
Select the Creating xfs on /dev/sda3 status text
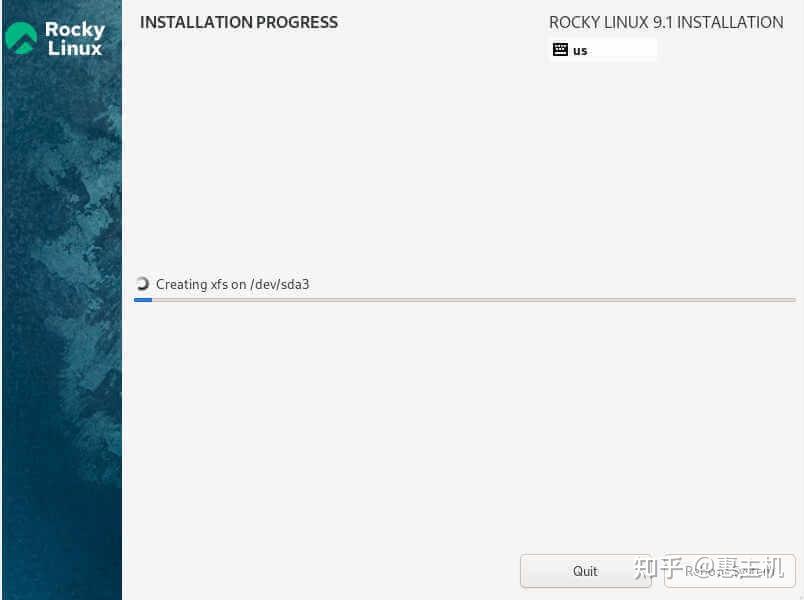pos(232,284)
